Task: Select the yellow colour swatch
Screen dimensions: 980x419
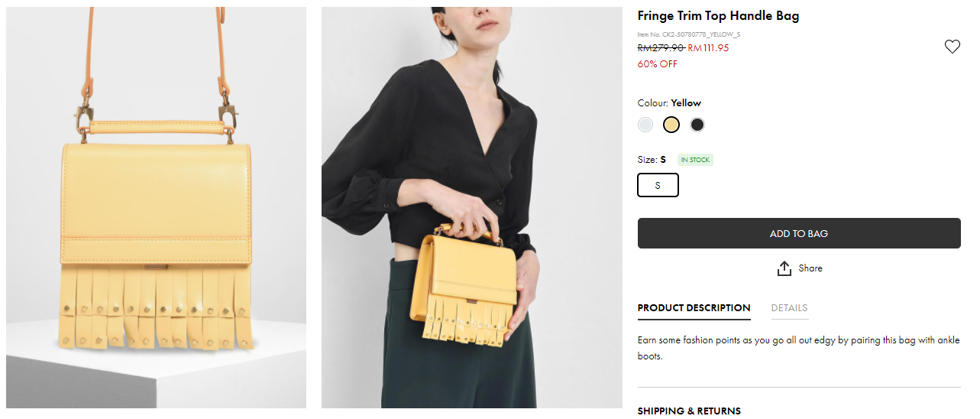Action: click(671, 125)
